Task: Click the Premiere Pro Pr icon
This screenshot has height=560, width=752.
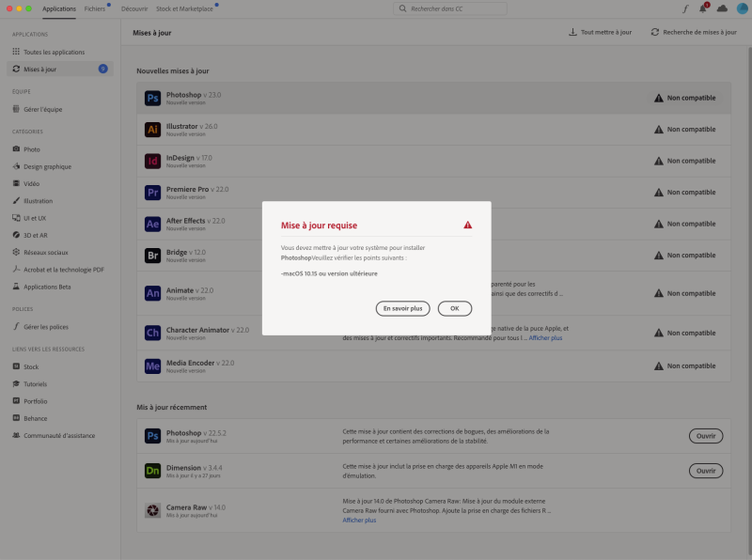Action: coord(152,193)
